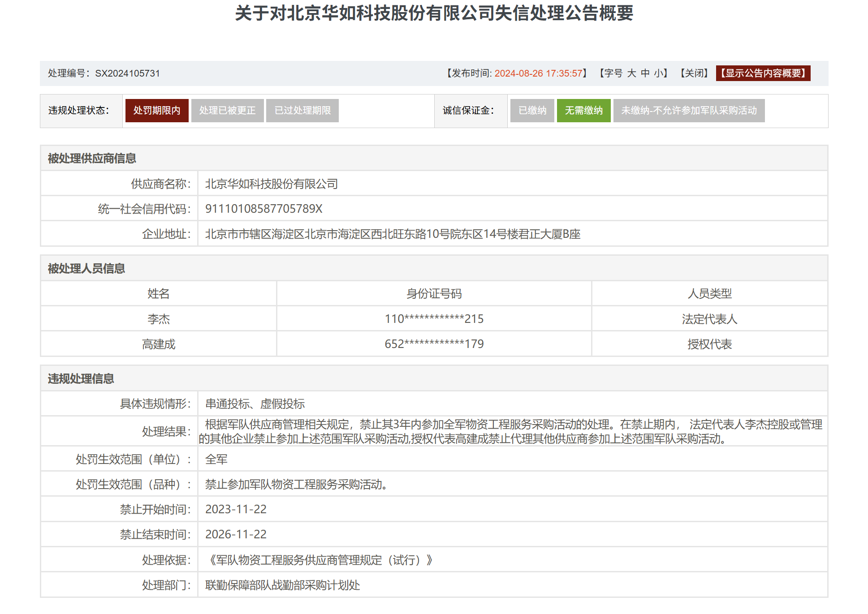Click the 企业地址 label

(x=166, y=234)
